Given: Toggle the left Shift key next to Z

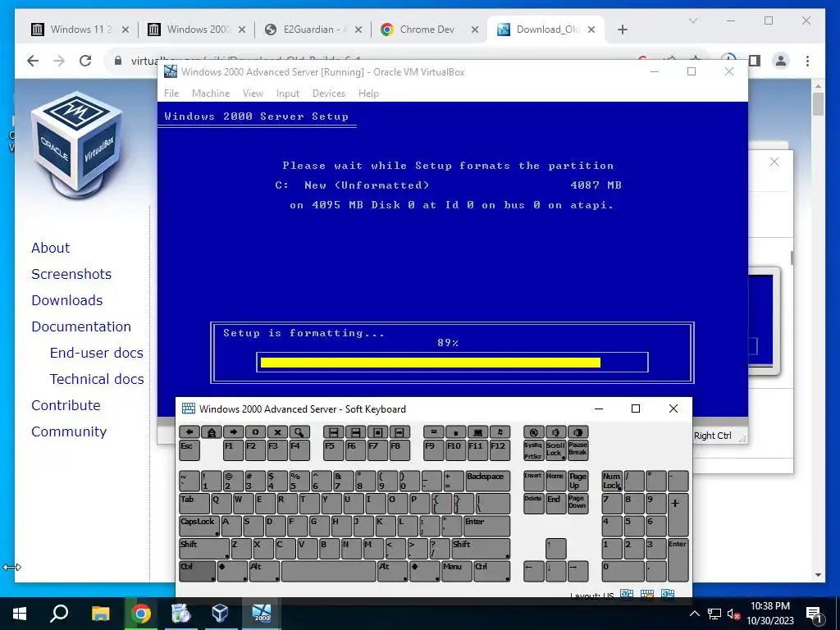Looking at the screenshot, I should (204, 549).
